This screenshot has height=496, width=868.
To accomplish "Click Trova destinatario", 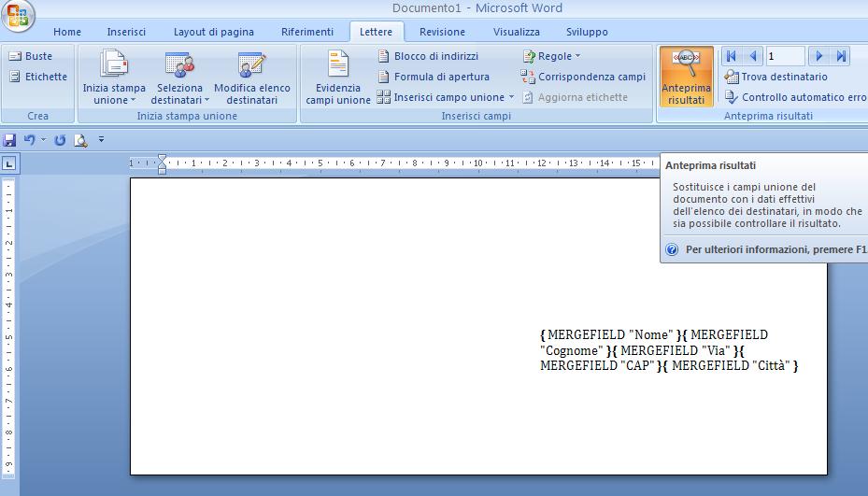I will pyautogui.click(x=776, y=77).
